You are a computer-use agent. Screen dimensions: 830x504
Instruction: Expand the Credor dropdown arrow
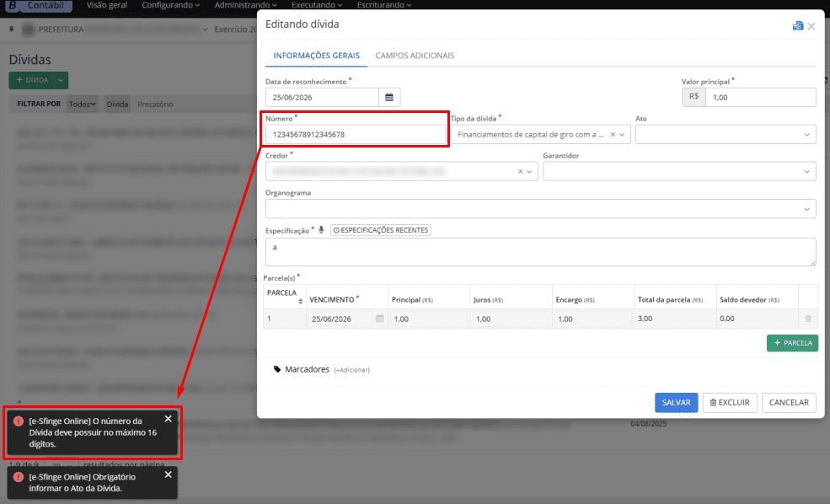pyautogui.click(x=529, y=172)
